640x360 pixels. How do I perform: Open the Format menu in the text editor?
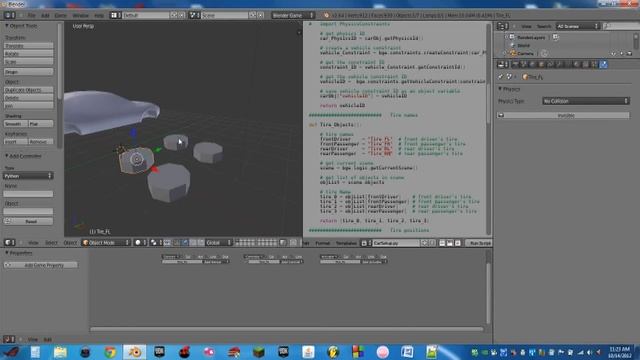(322, 243)
